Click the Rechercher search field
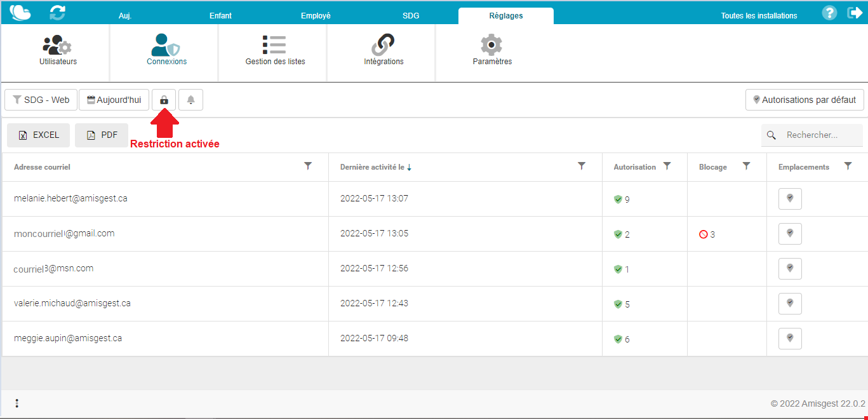Image resolution: width=868 pixels, height=420 pixels. click(x=812, y=135)
